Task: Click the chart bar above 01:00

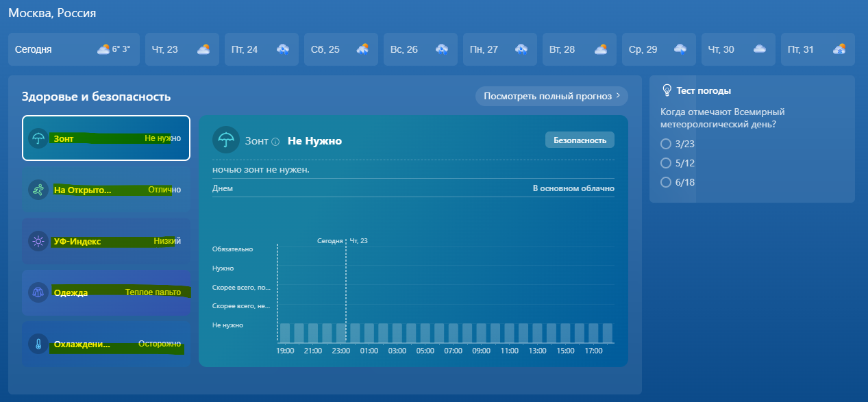Action: click(x=369, y=333)
